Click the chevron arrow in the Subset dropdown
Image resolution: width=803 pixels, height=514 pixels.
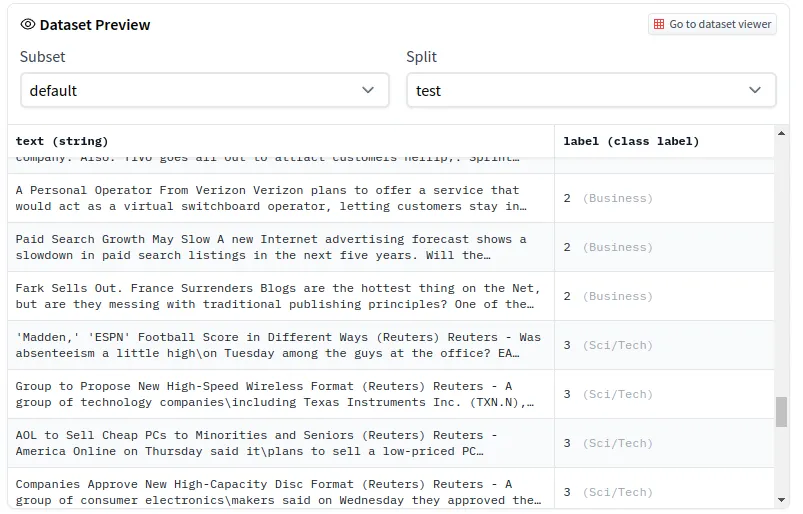[x=368, y=90]
